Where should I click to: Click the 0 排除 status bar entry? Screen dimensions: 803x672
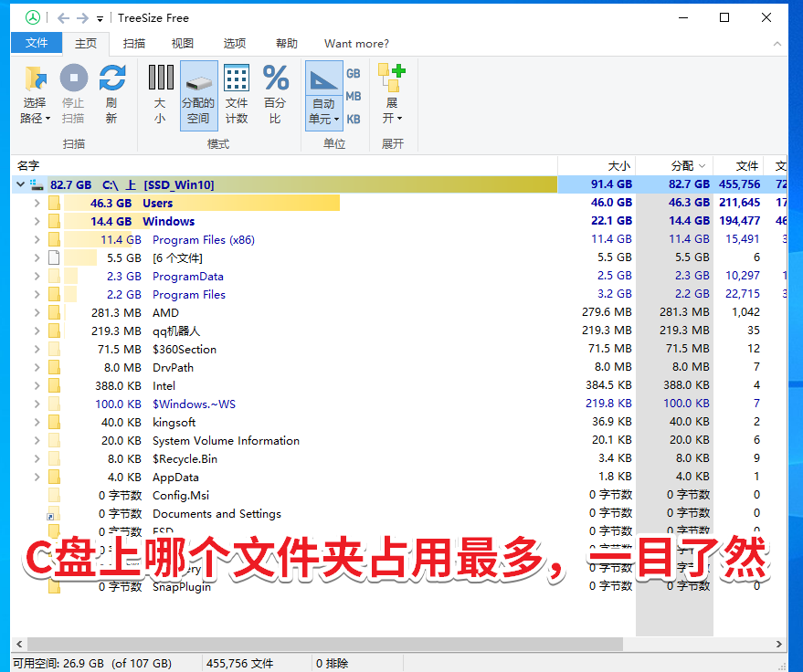(x=332, y=663)
